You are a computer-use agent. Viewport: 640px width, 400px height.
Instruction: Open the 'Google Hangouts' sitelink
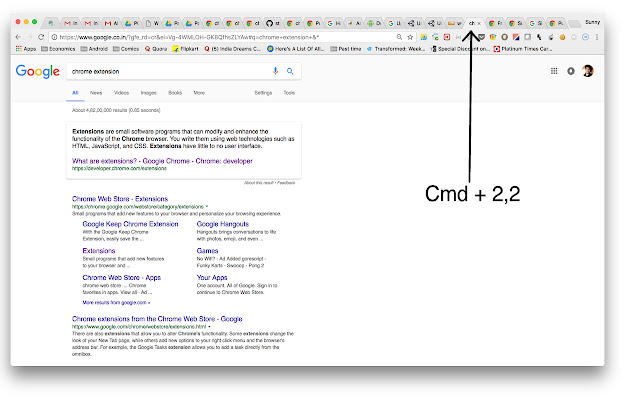tap(222, 224)
